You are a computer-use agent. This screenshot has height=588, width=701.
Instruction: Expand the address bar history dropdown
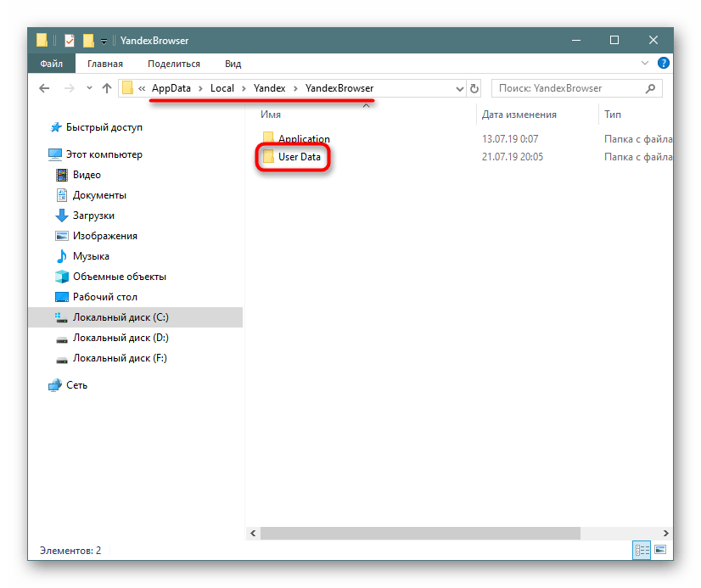(x=460, y=88)
